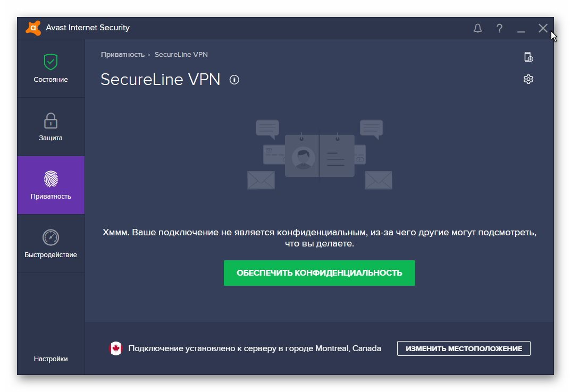Click the Canada flag icon

[116, 349]
